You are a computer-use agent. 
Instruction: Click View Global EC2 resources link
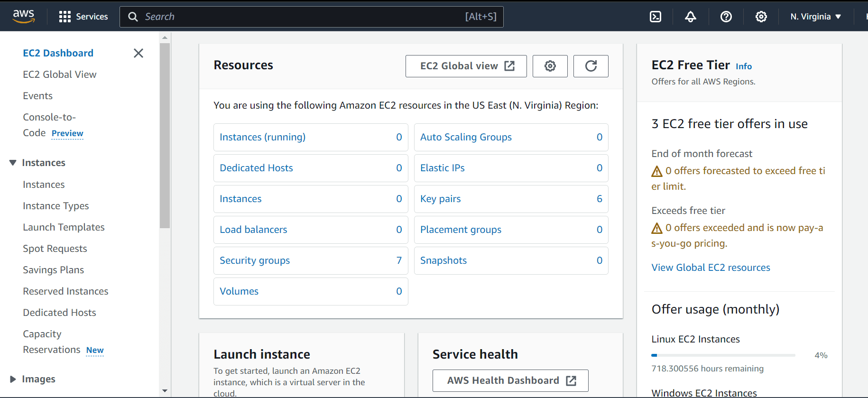coord(711,268)
